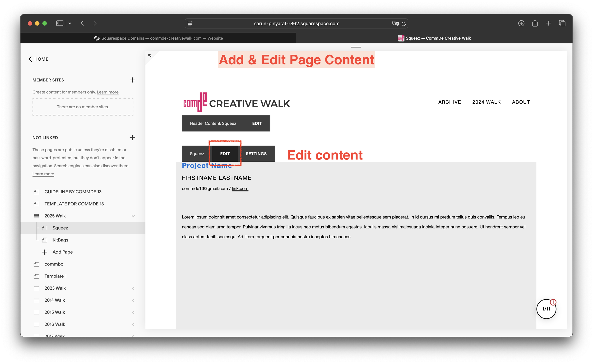Image resolution: width=593 pixels, height=364 pixels.
Task: Click Safari's sidebar toggle icon
Action: 60,23
